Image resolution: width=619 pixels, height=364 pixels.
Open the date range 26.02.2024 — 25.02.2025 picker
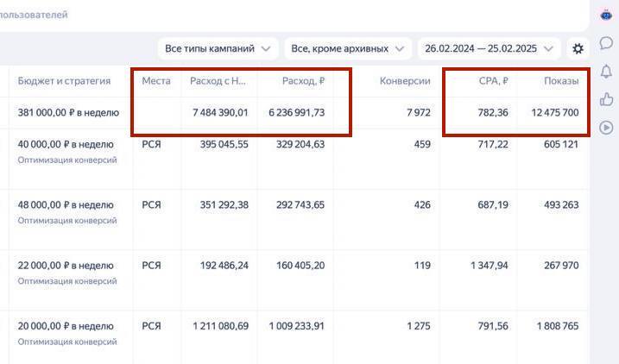click(489, 49)
